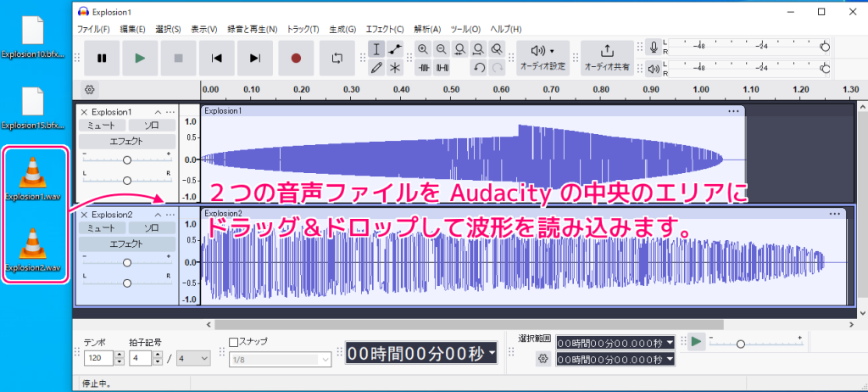This screenshot has height=392, width=868.
Task: Mute the Explosion1 track
Action: [103, 126]
